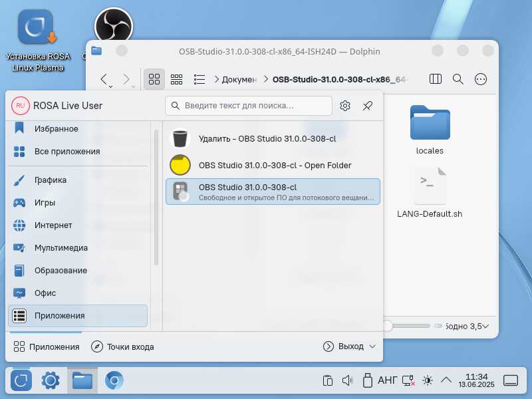Open the clipboard tray icon
This screenshot has height=399, width=532.
327,380
